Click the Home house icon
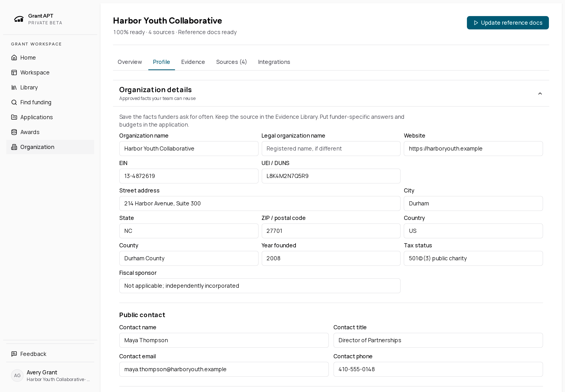This screenshot has height=392, width=565. click(x=14, y=57)
